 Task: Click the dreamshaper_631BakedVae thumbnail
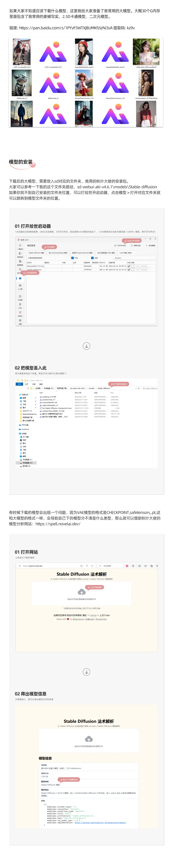146,83
